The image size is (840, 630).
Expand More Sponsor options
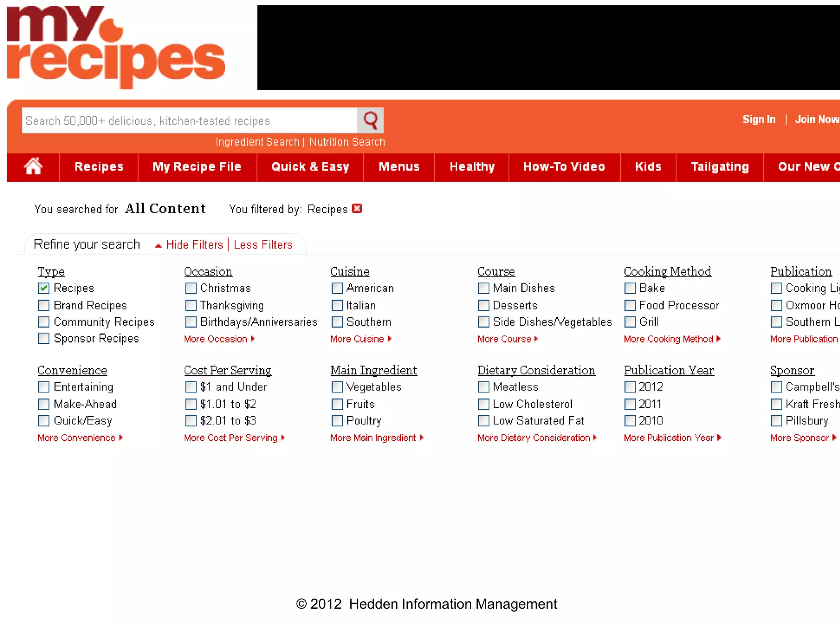pyautogui.click(x=803, y=438)
